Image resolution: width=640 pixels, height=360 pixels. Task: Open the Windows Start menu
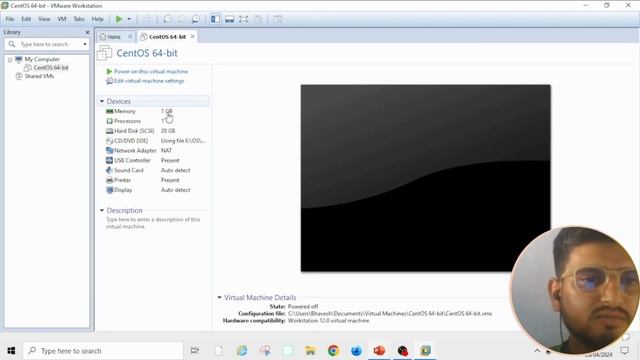tap(11, 351)
